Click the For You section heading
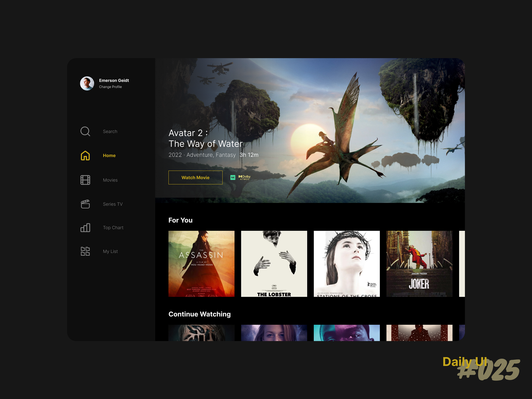The width and height of the screenshot is (532, 399). pyautogui.click(x=180, y=220)
